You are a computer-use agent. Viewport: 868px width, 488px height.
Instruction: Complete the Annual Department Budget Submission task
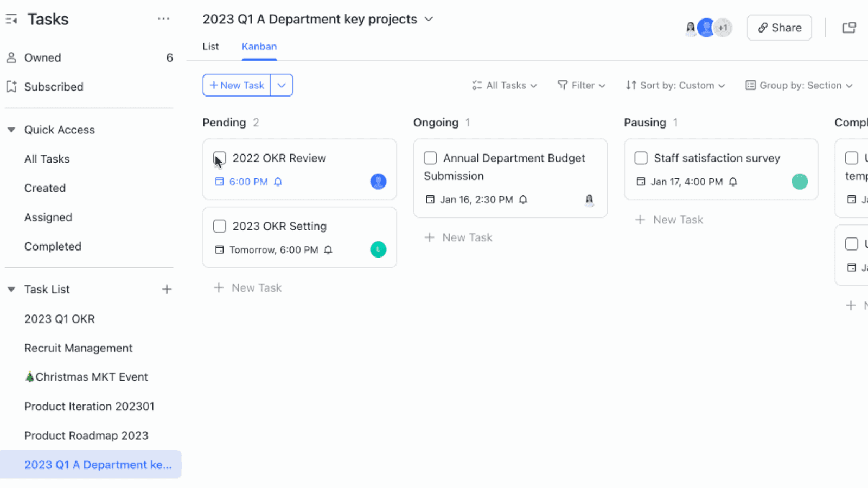pyautogui.click(x=430, y=158)
